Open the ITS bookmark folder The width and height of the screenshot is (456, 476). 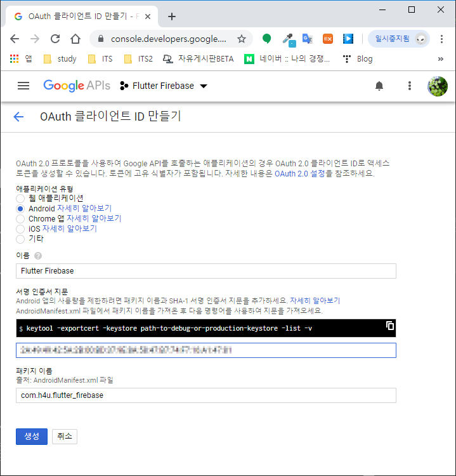coord(100,59)
